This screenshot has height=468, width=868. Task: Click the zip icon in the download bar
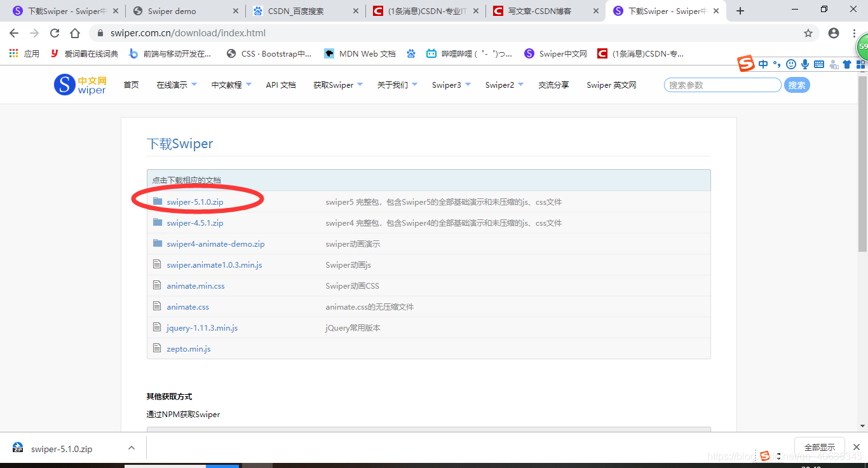[18, 448]
